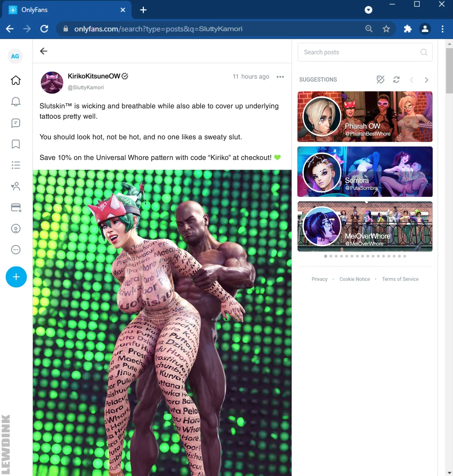Click inside the Search posts field

tap(365, 52)
